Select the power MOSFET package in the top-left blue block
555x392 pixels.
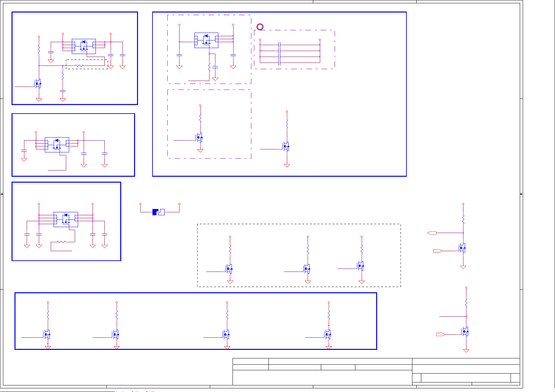pyautogui.click(x=84, y=46)
